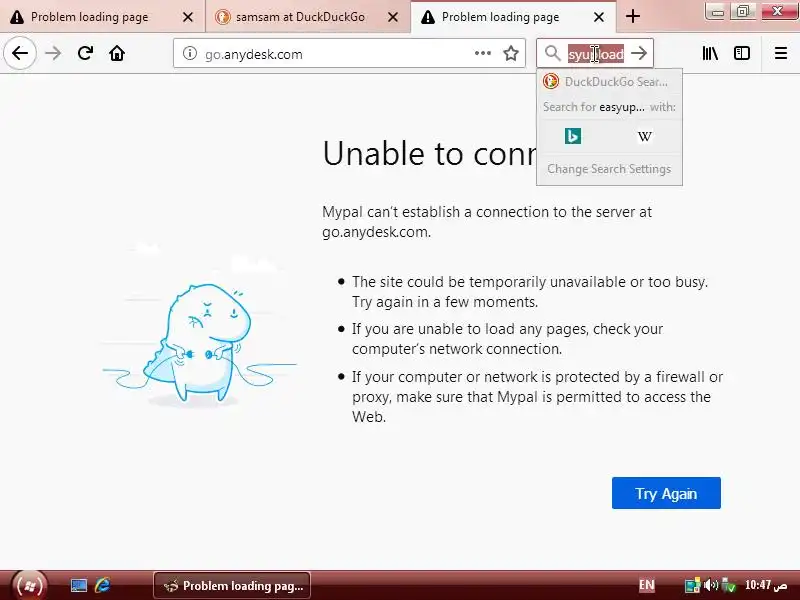Select DuckDuckGo Search suggestion
The image size is (800, 600).
(609, 82)
